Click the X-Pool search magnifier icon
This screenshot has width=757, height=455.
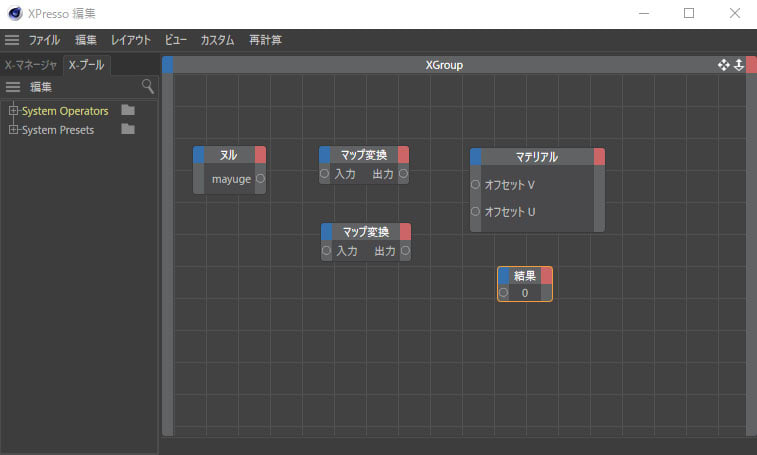pos(148,86)
